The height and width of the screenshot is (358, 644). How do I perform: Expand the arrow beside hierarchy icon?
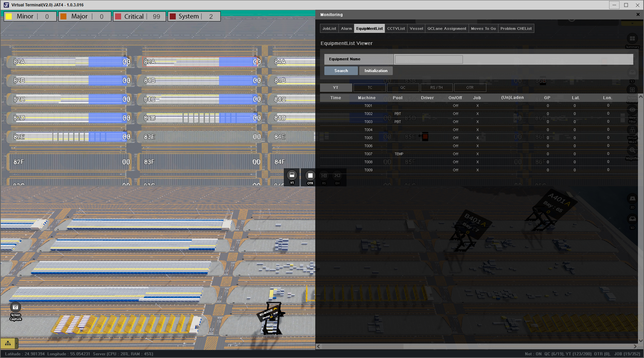coord(17,343)
